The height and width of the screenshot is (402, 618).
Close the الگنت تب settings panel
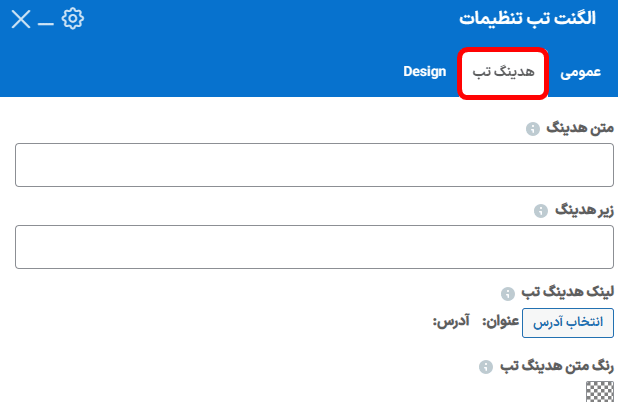21,19
